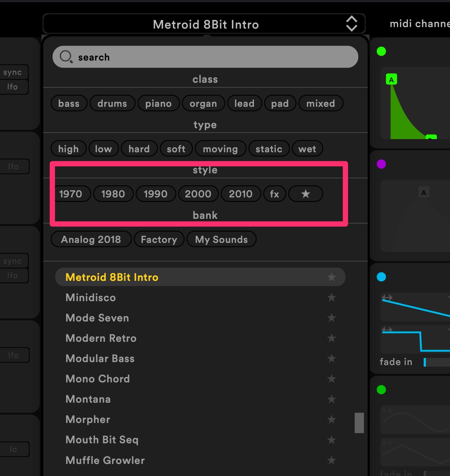Star the Mode Seven preset
This screenshot has width=450, height=476.
[x=331, y=318]
